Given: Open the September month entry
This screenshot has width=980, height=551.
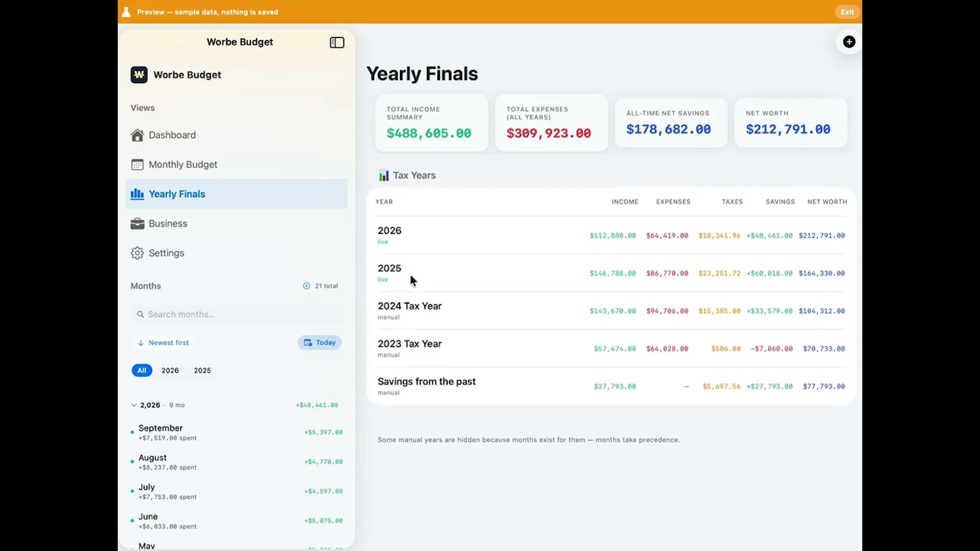Looking at the screenshot, I should pos(236,432).
